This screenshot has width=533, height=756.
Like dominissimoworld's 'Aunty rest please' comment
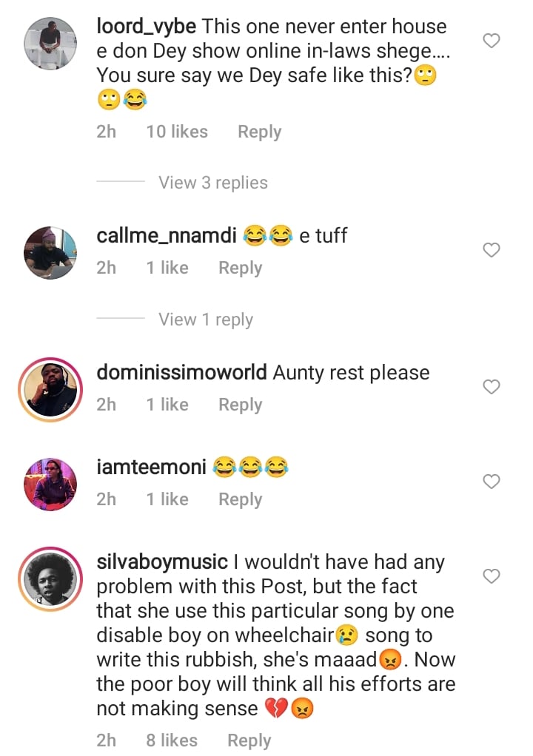(492, 387)
